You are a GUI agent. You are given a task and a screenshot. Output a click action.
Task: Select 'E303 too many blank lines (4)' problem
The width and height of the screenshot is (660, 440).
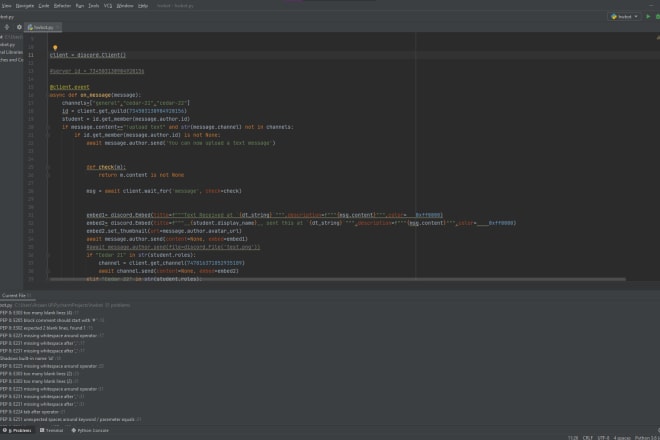39,313
